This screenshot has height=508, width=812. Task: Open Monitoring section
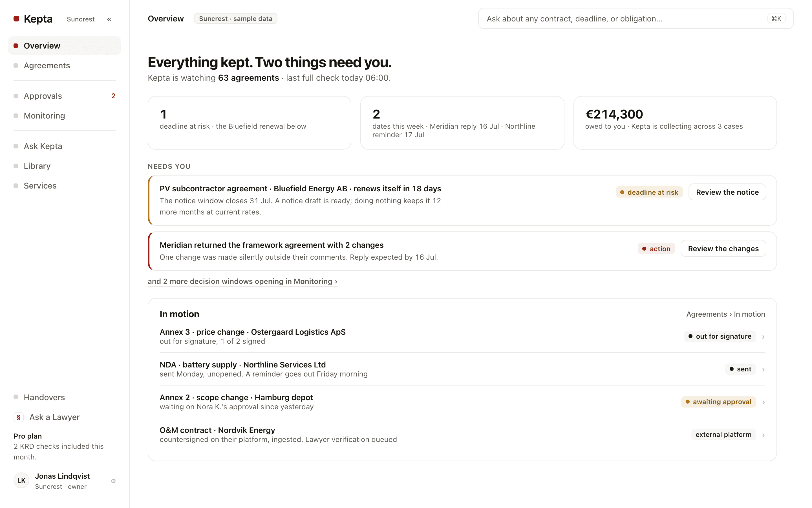[64, 116]
